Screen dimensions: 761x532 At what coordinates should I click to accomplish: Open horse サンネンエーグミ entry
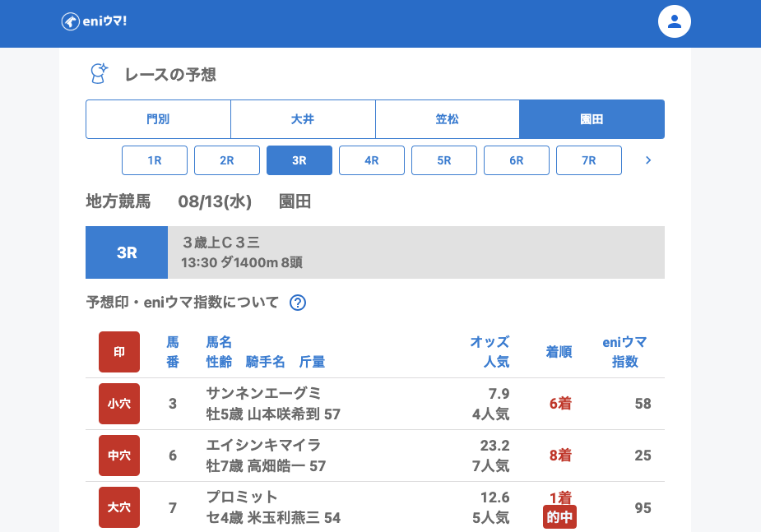pyautogui.click(x=263, y=393)
